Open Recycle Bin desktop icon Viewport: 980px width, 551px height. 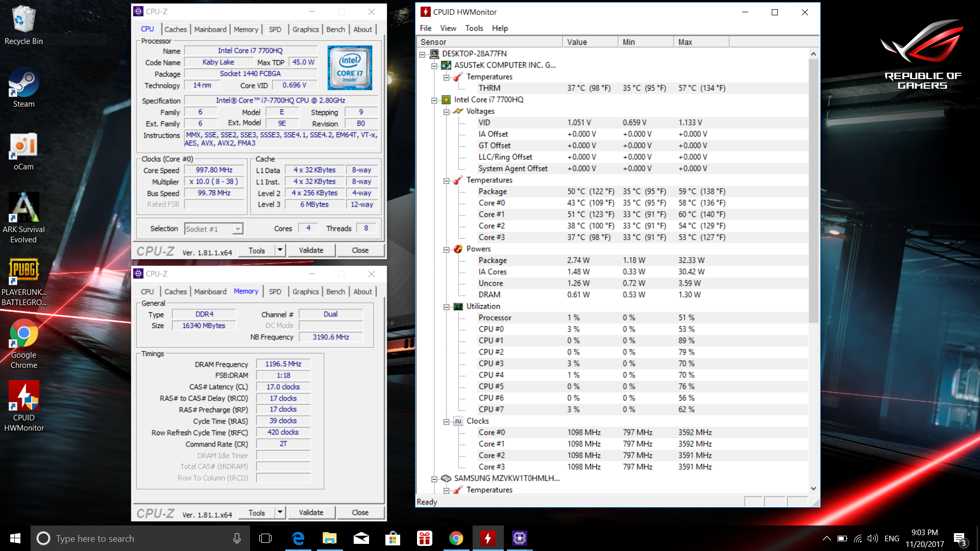click(x=23, y=26)
